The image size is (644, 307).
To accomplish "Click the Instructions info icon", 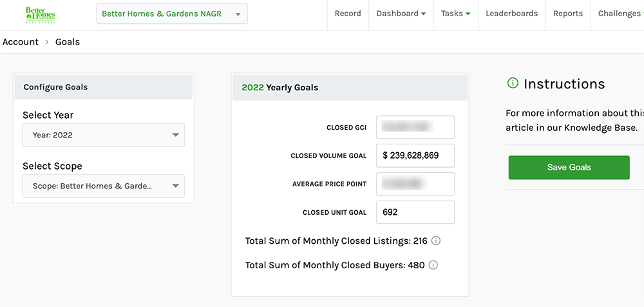I will (x=512, y=84).
